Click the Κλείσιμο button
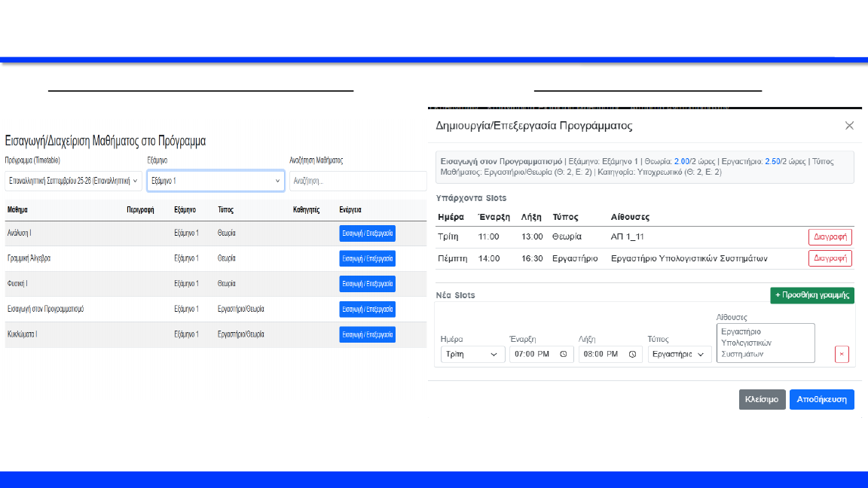The image size is (868, 488). pos(762,399)
